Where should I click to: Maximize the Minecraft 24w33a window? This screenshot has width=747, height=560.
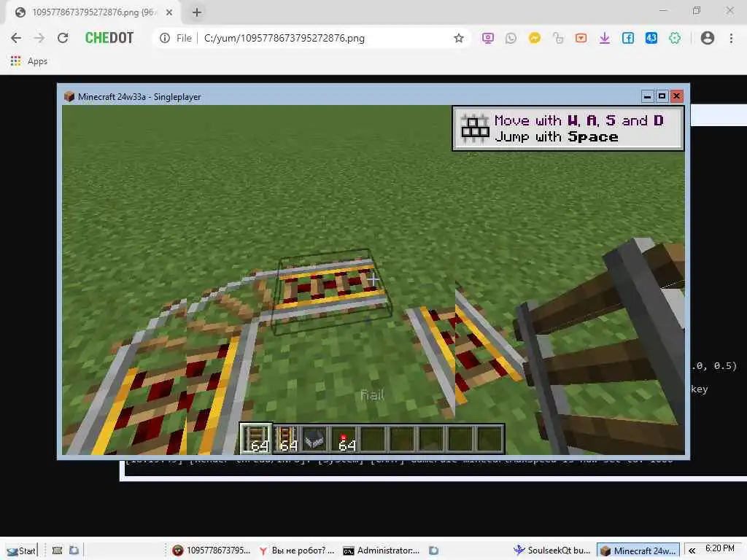pyautogui.click(x=662, y=96)
